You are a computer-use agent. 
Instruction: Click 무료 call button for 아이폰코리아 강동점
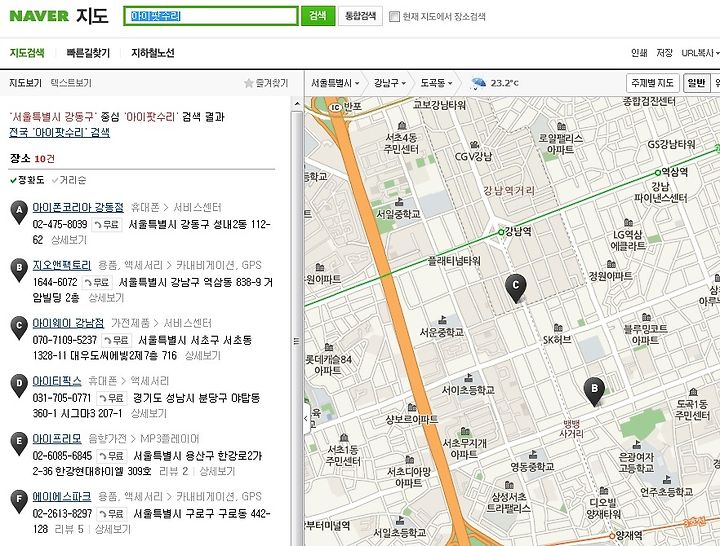pyautogui.click(x=107, y=225)
